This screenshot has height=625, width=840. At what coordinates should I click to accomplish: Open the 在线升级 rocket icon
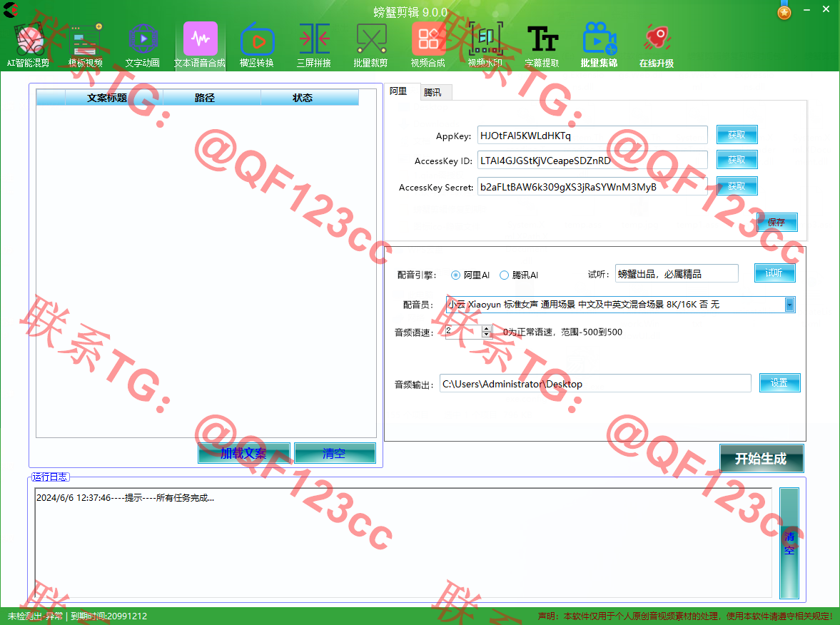pyautogui.click(x=657, y=39)
